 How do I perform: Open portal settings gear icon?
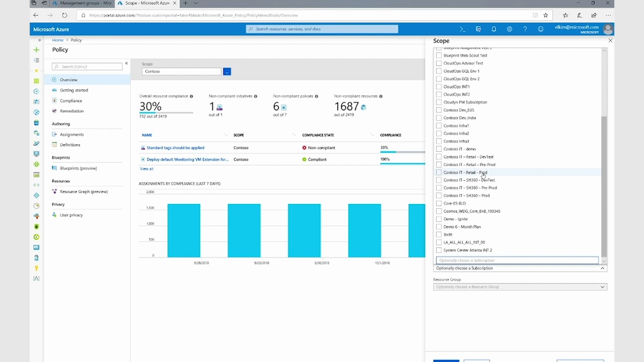click(x=509, y=29)
